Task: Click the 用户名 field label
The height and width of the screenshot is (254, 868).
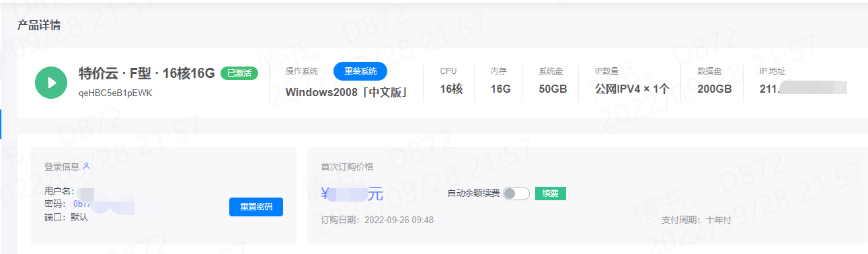Action: (x=59, y=192)
